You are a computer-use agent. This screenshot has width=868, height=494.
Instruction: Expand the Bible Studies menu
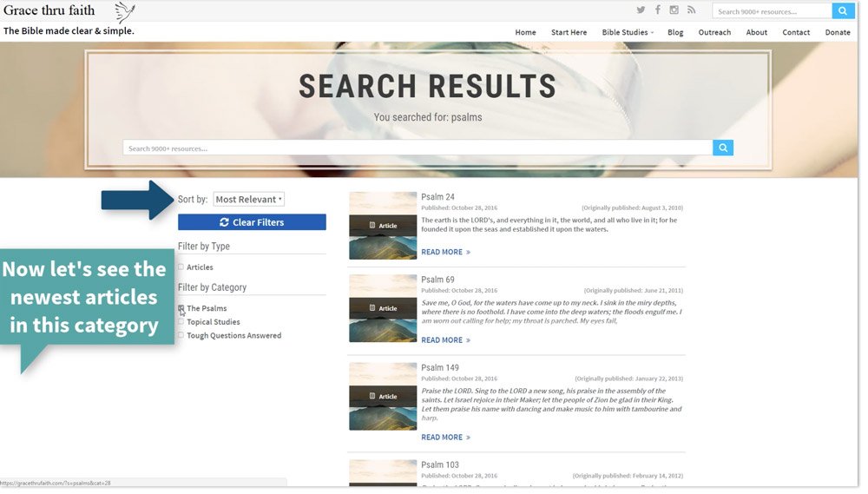[628, 32]
